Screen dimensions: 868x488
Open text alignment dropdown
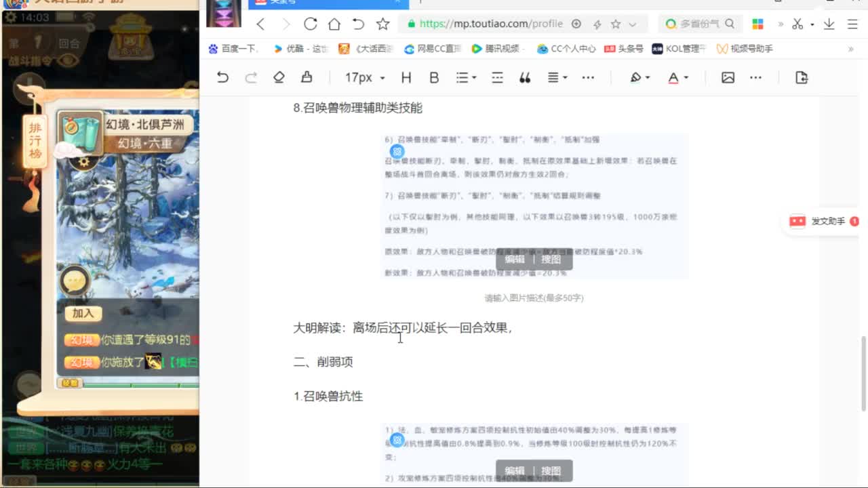pos(557,77)
